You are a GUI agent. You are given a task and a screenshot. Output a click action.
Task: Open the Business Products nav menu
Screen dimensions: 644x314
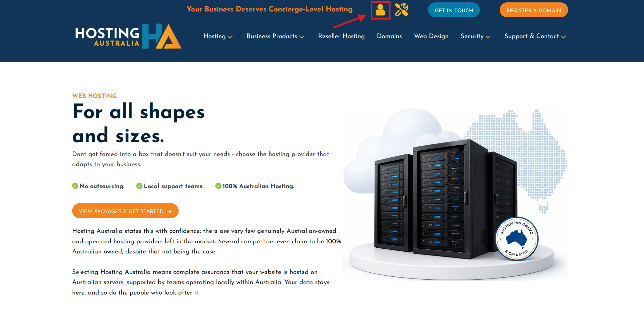tap(276, 36)
